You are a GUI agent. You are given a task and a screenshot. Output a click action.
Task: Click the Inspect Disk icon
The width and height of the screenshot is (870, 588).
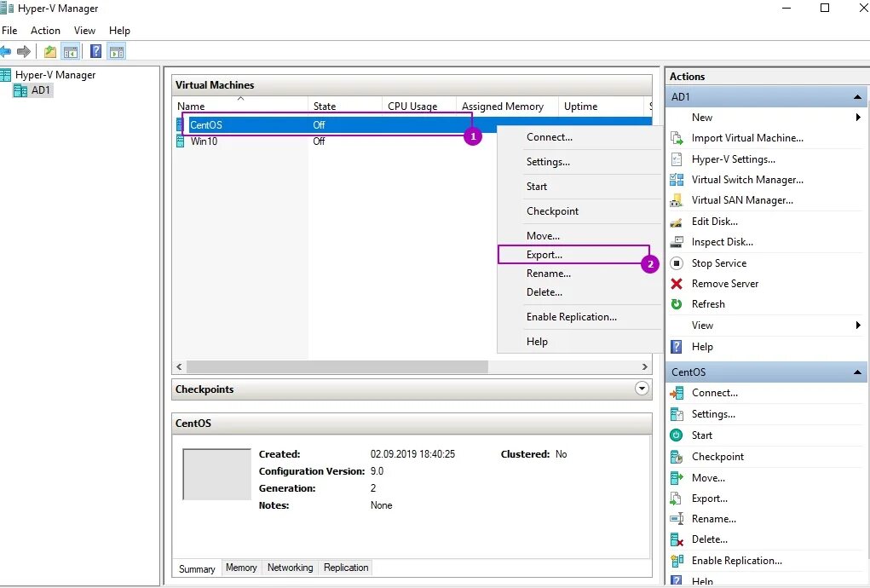(677, 242)
